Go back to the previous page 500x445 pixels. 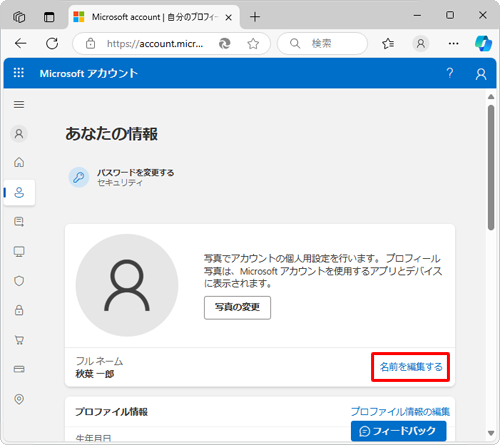coord(21,43)
